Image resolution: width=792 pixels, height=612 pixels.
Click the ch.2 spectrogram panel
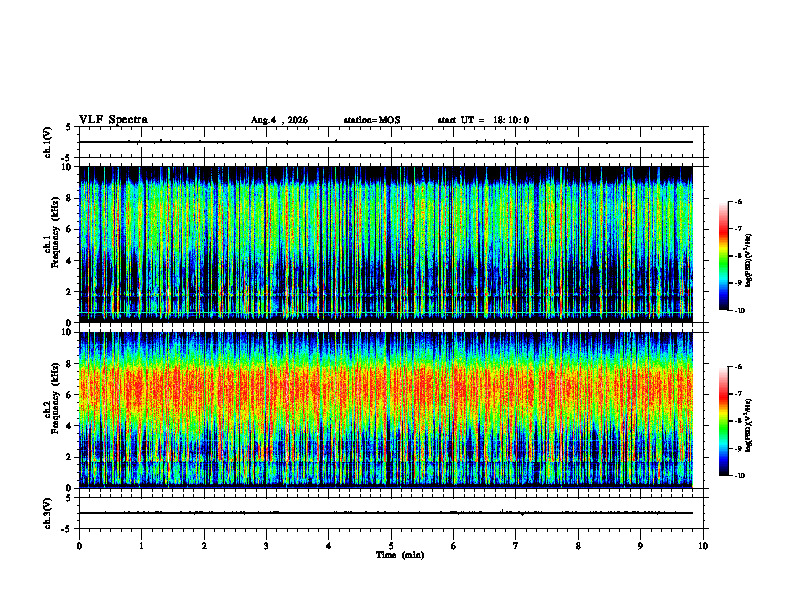386,410
